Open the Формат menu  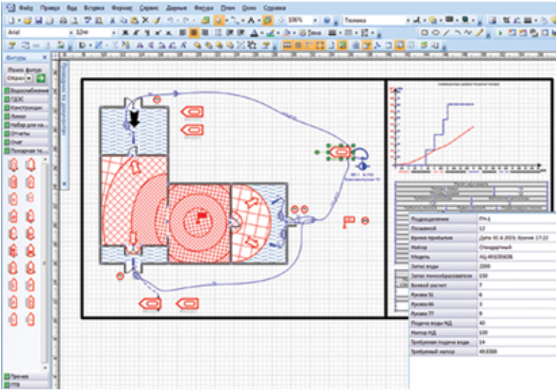(121, 7)
